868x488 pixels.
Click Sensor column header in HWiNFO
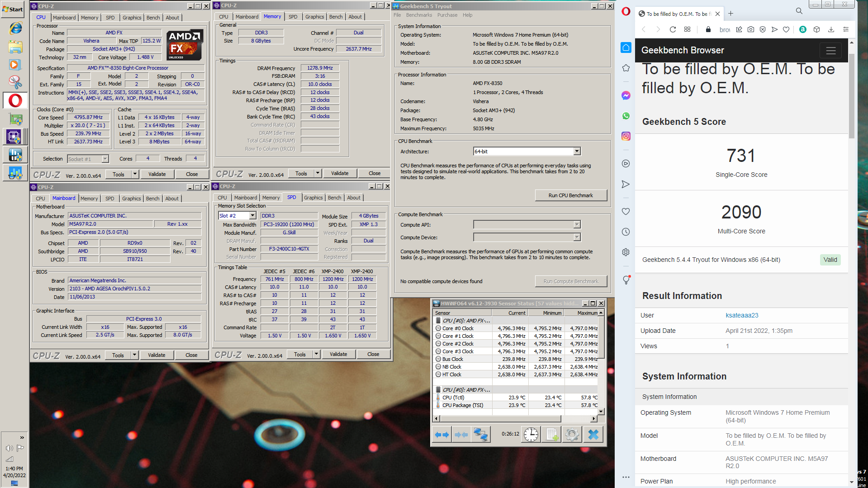coord(462,313)
